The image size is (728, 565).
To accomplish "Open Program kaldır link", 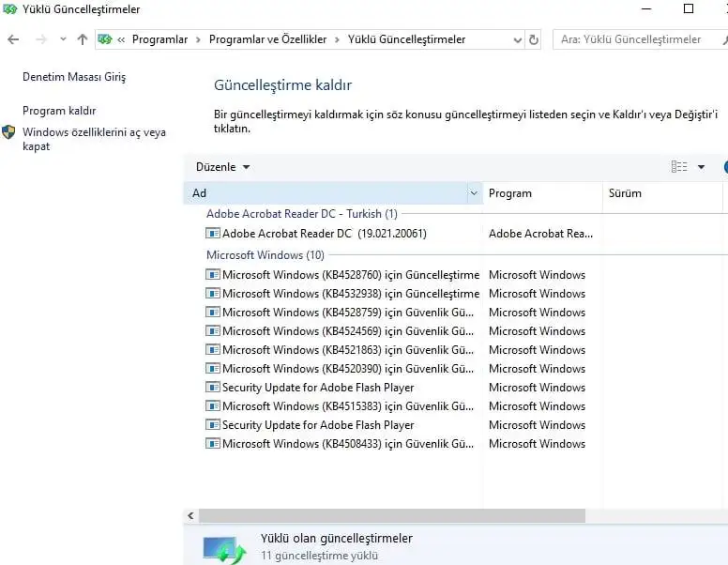I will [x=59, y=111].
